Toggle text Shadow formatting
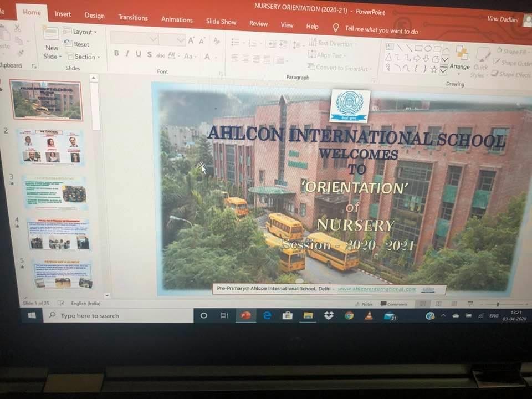The width and height of the screenshot is (532, 399). coord(149,54)
